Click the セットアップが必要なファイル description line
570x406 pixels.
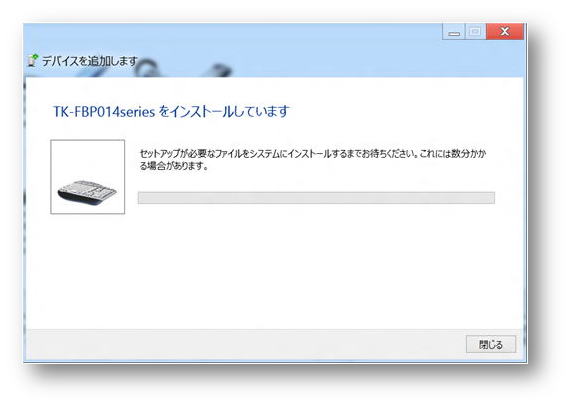[313, 154]
